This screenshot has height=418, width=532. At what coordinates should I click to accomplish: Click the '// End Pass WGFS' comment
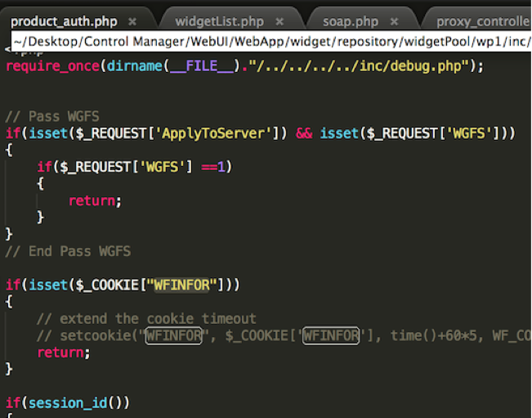coord(68,251)
